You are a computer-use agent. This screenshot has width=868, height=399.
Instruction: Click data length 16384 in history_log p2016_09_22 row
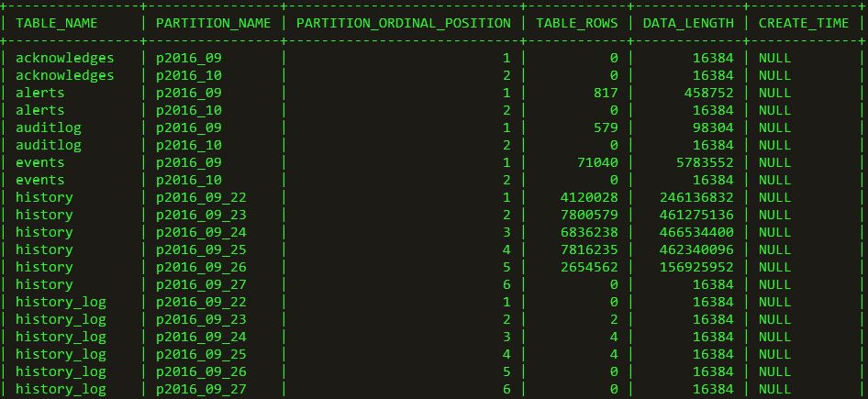pos(713,302)
